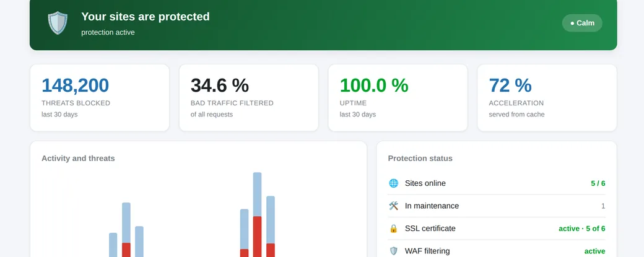Click the 'Your sites are protected' heading
Screen dimensions: 644x257
pos(146,17)
